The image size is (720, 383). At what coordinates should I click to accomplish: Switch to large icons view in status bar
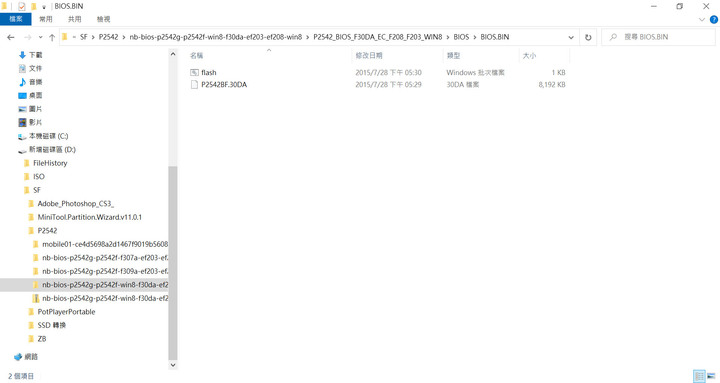[711, 376]
